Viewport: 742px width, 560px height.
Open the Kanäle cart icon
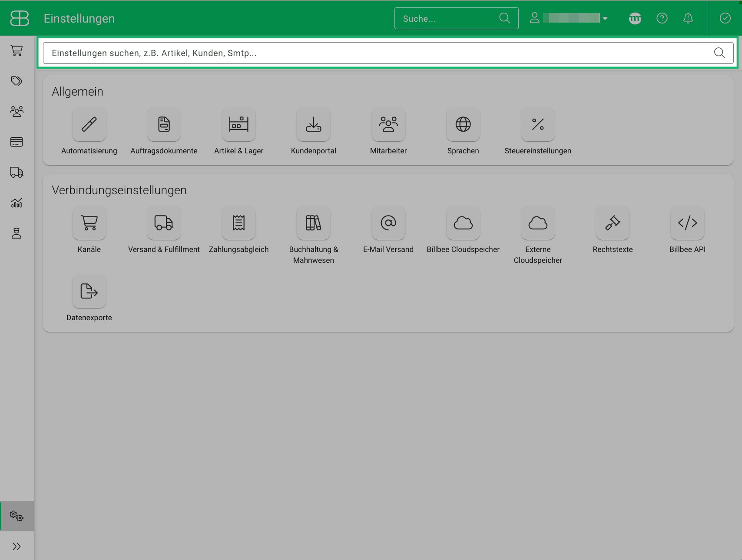(x=89, y=223)
